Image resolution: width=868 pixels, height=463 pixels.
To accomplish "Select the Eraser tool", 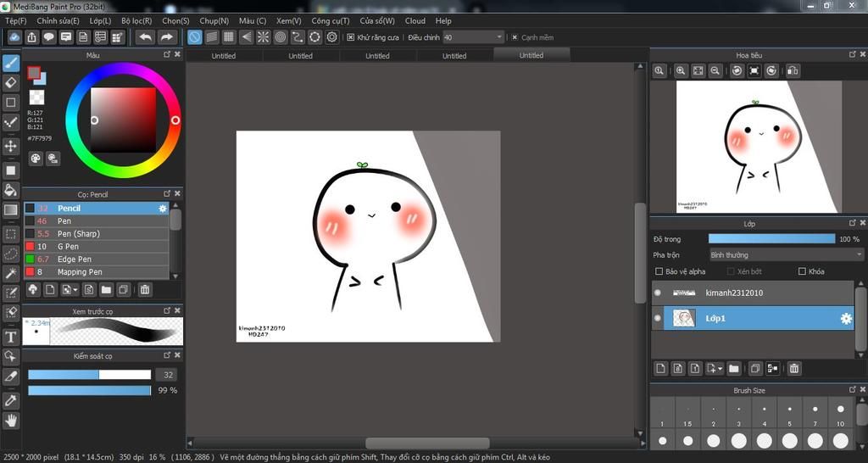I will pos(10,83).
